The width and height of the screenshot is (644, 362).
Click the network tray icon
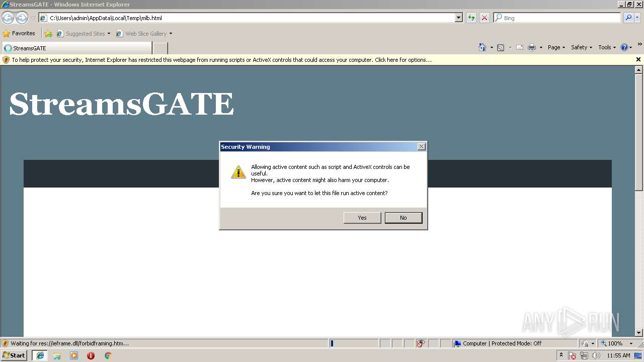point(584,356)
